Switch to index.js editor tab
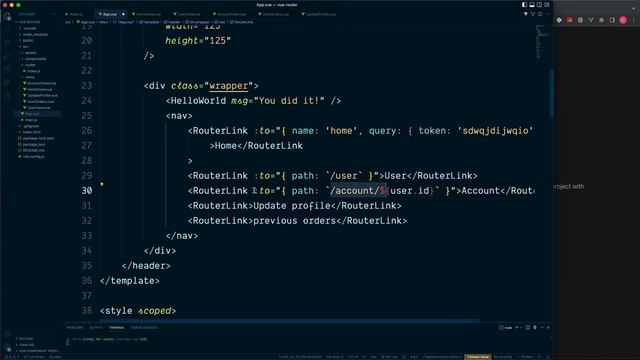This screenshot has width=640, height=360. tap(76, 14)
